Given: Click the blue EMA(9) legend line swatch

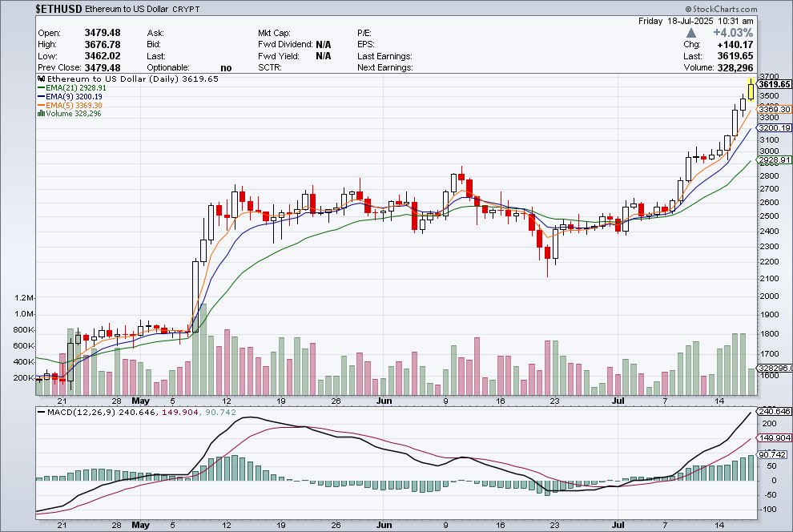Looking at the screenshot, I should [x=42, y=97].
